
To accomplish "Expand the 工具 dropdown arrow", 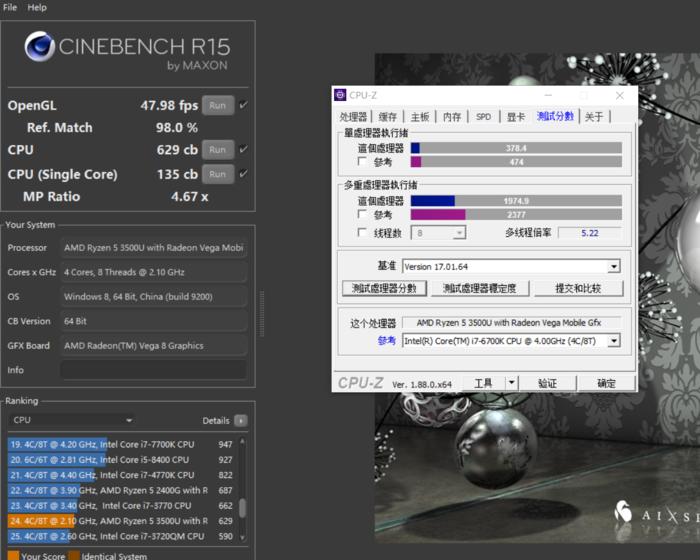I will click(512, 383).
